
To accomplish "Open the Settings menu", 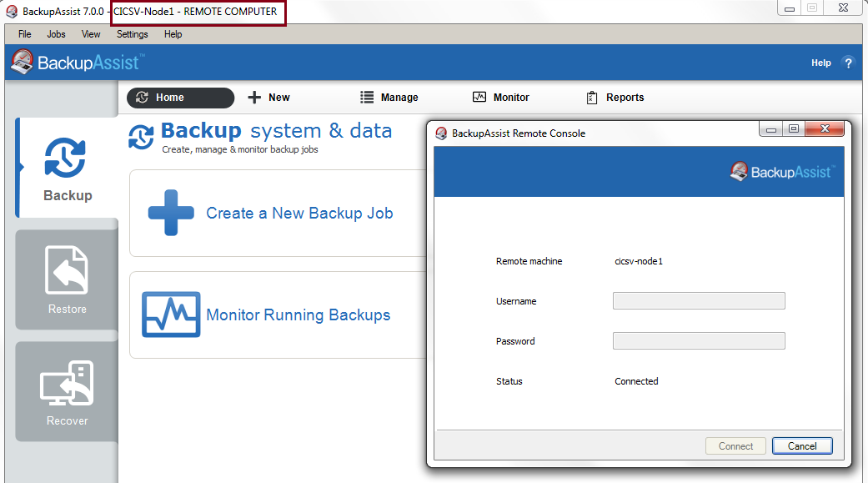I will [x=133, y=34].
